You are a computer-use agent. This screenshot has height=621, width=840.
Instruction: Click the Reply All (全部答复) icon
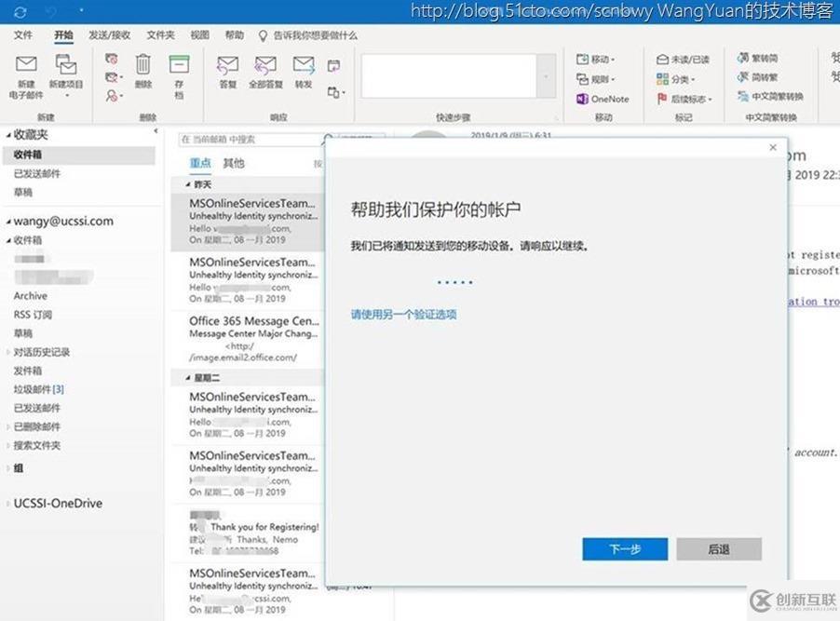click(x=265, y=65)
